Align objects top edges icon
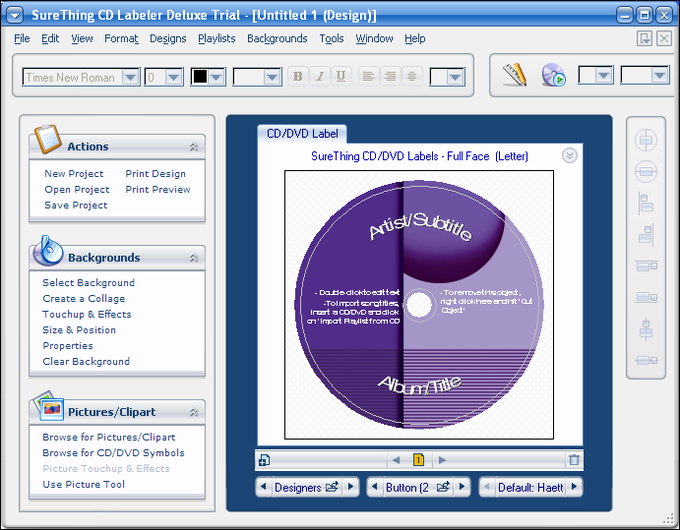 tap(646, 265)
